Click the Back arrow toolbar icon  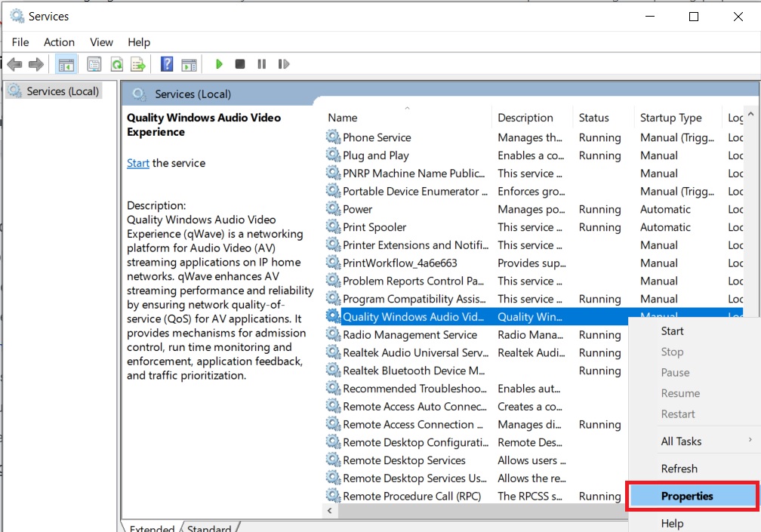click(14, 64)
